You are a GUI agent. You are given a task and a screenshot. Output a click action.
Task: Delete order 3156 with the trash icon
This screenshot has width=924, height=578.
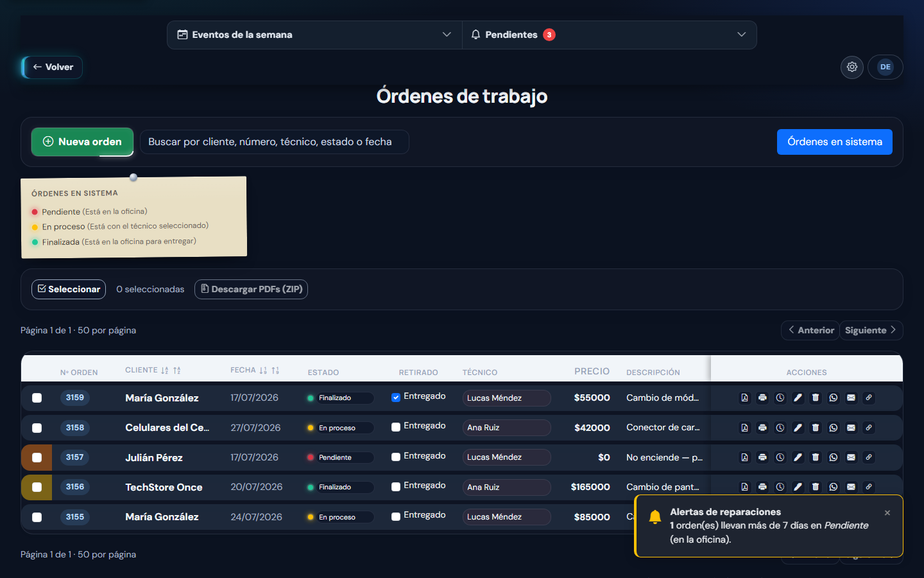click(x=816, y=487)
